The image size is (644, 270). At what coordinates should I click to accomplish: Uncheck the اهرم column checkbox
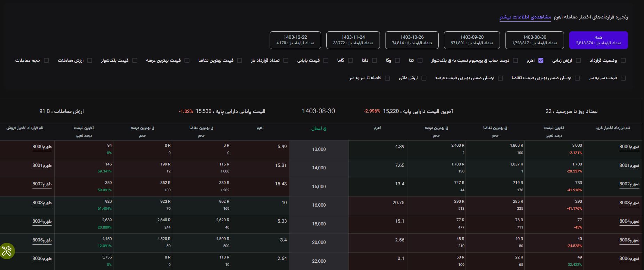[541, 60]
